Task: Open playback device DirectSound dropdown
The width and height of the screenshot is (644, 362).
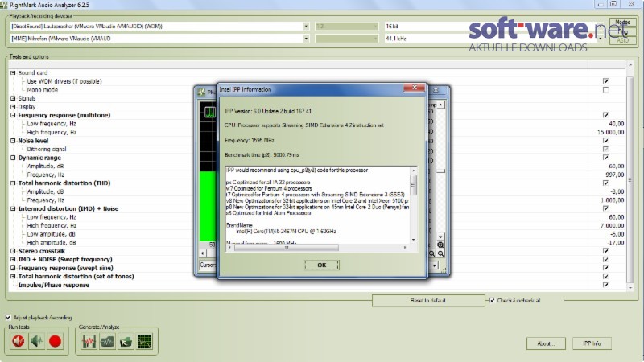Action: (306, 26)
